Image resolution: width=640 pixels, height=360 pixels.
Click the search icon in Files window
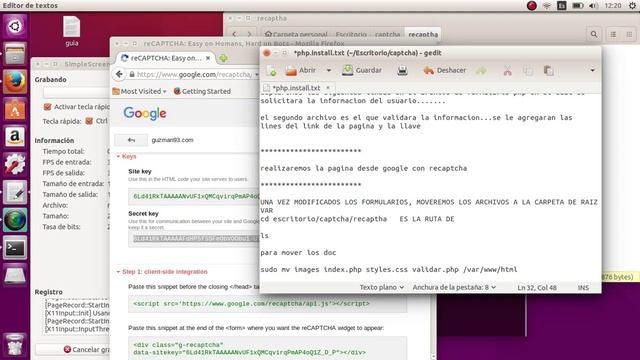594,34
